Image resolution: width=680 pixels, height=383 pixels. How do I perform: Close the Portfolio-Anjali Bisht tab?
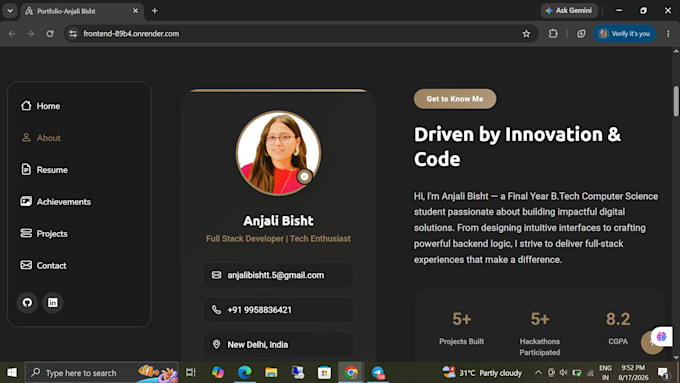pos(135,11)
